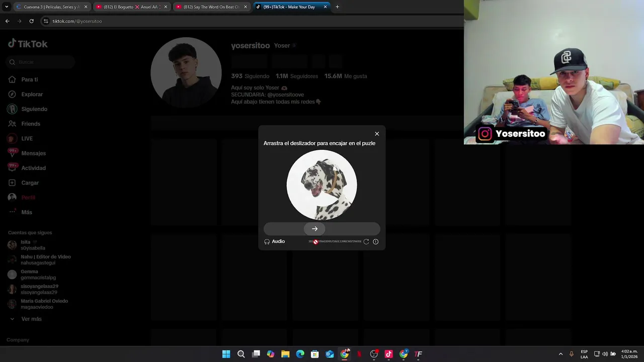Viewport: 644px width, 362px height.
Task: Open sisoyangelaaa29 account
Action: (x=39, y=289)
